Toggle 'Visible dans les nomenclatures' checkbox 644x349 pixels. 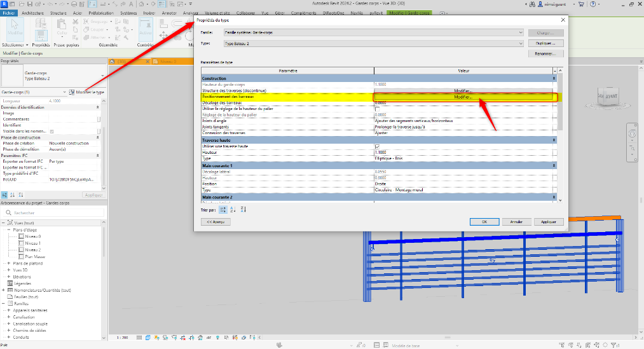(52, 132)
